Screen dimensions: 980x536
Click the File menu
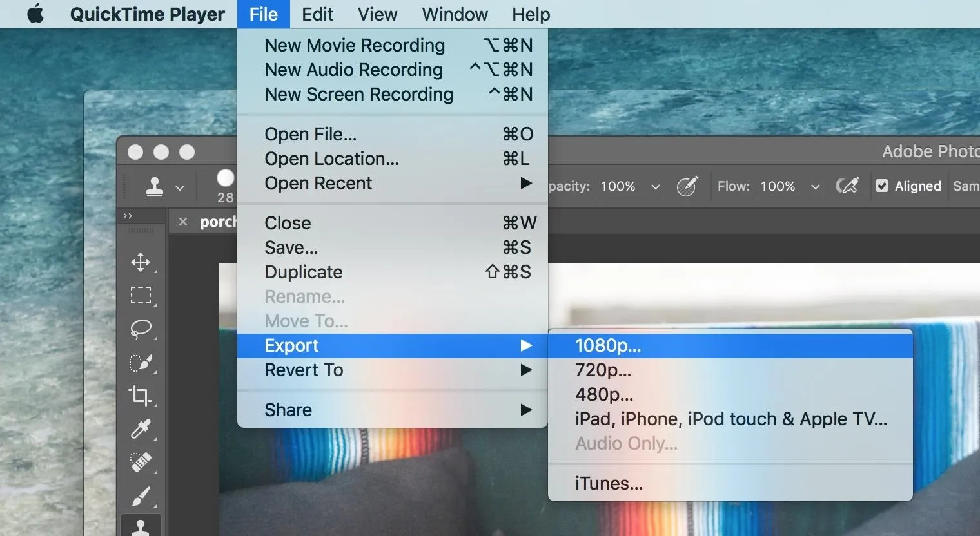point(264,14)
